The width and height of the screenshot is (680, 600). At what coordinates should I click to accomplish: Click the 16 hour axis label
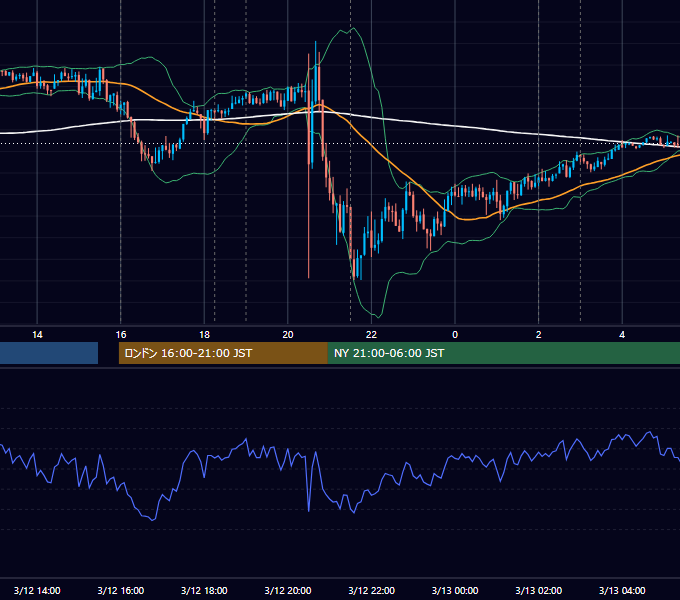(121, 335)
